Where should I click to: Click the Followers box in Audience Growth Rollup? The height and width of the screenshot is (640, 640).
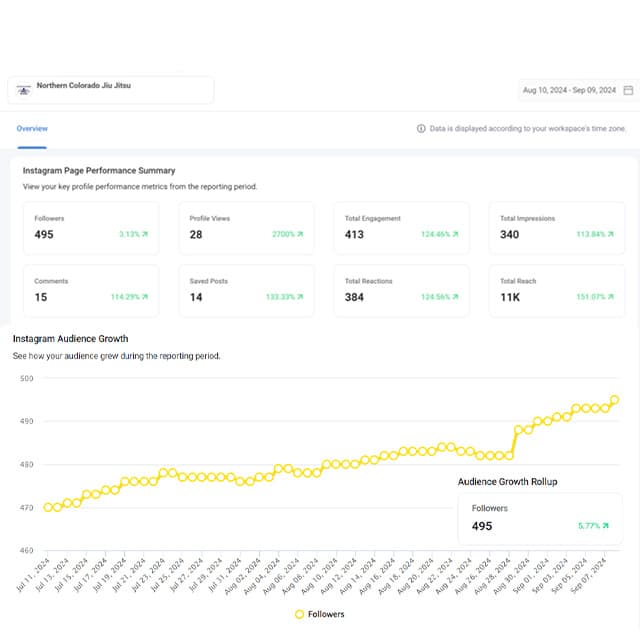(x=541, y=518)
